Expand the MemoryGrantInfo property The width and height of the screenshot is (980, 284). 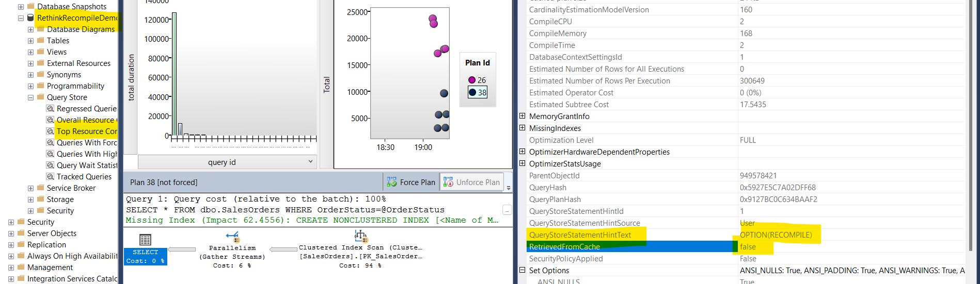(522, 116)
